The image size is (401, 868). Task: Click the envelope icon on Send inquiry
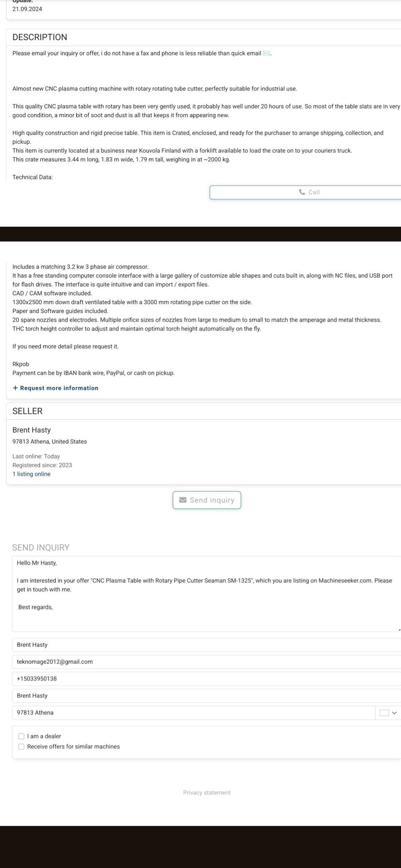pos(183,500)
